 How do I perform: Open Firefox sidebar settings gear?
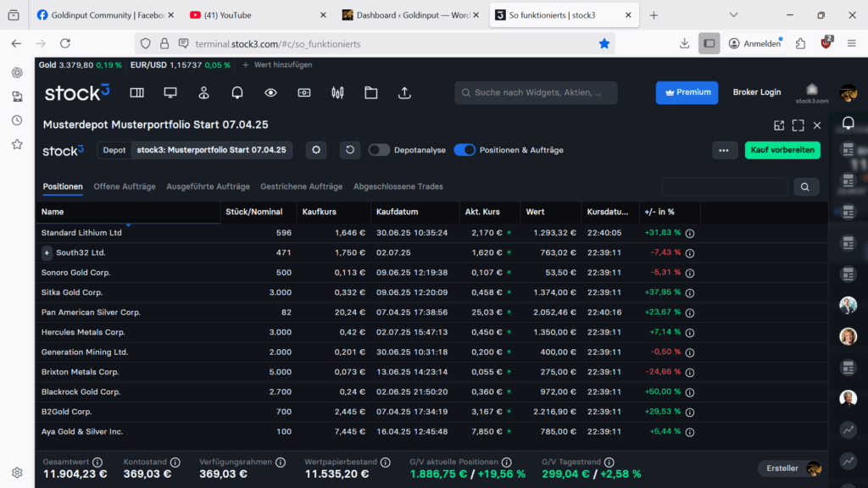[x=17, y=473]
